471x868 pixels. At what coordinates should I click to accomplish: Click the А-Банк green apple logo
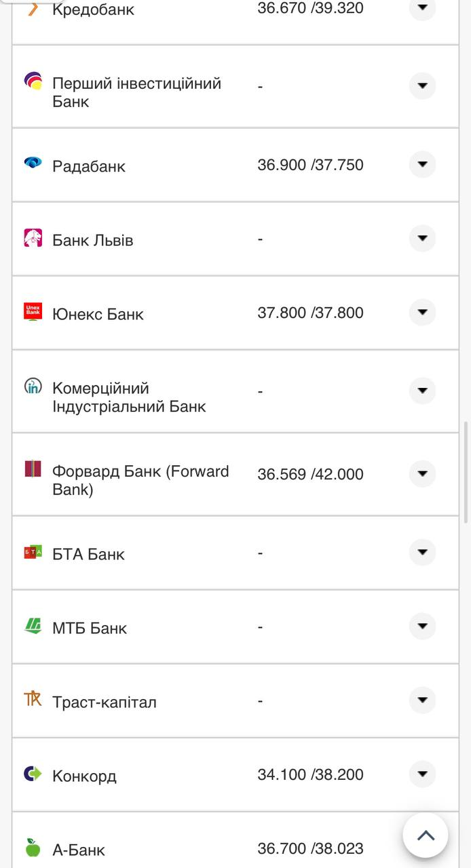[x=33, y=848]
